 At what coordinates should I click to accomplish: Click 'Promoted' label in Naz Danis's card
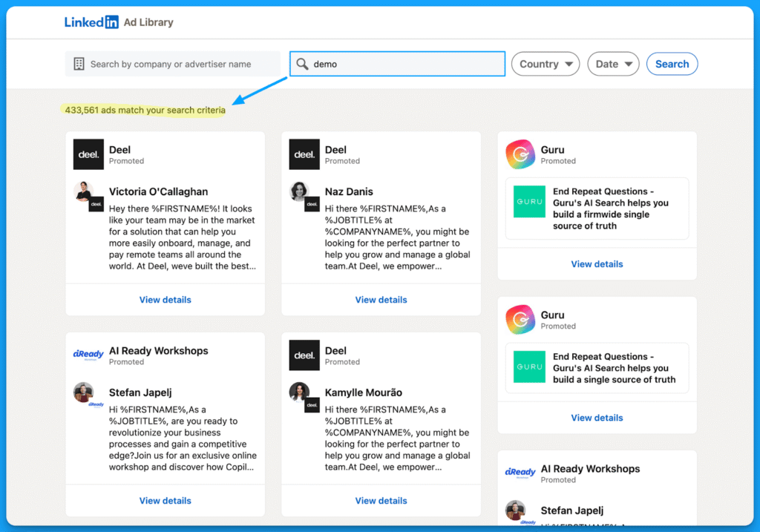coord(342,161)
